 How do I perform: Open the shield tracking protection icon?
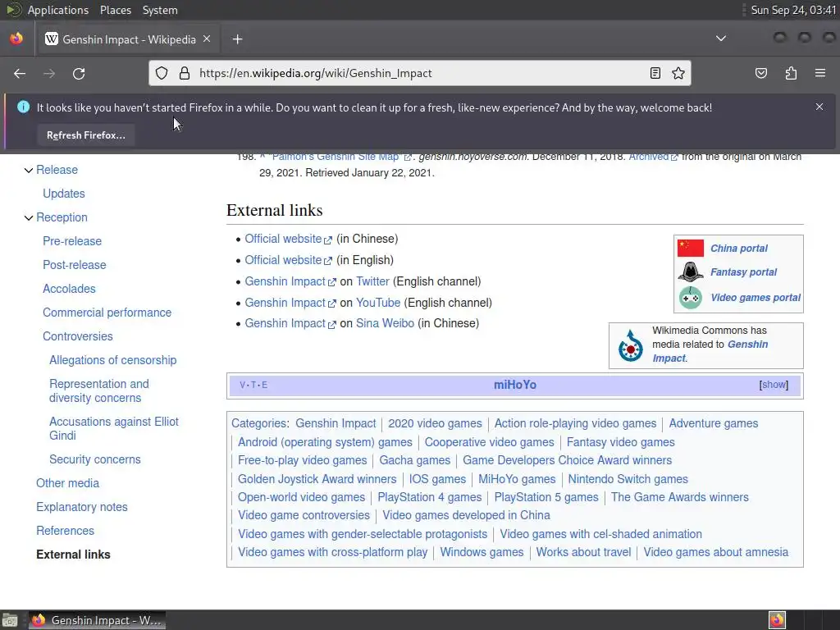pos(162,73)
